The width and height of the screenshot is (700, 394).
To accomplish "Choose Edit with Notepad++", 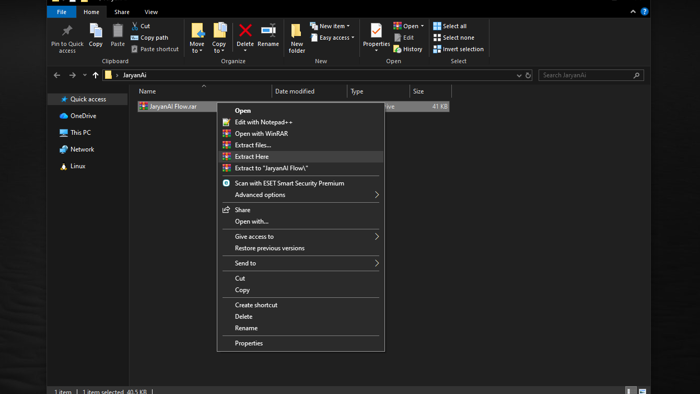I will pyautogui.click(x=301, y=122).
